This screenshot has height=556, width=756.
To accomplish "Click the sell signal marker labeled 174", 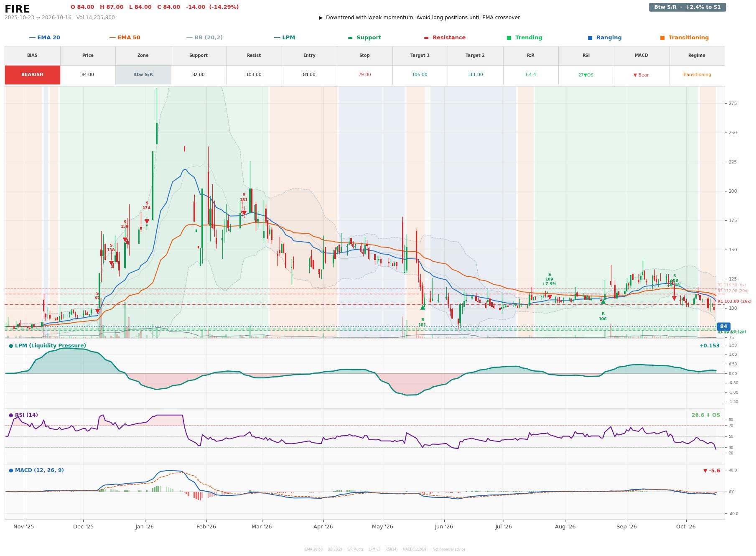I will pyautogui.click(x=147, y=222).
